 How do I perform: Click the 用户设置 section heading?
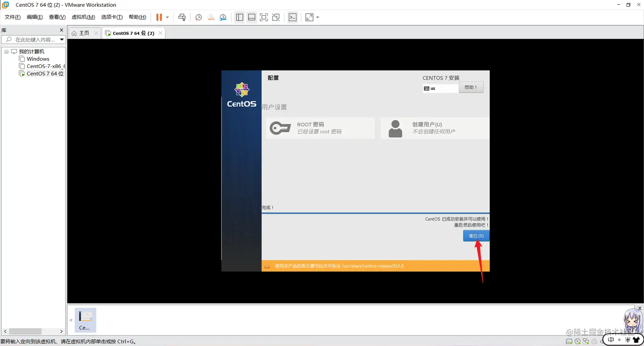[274, 107]
